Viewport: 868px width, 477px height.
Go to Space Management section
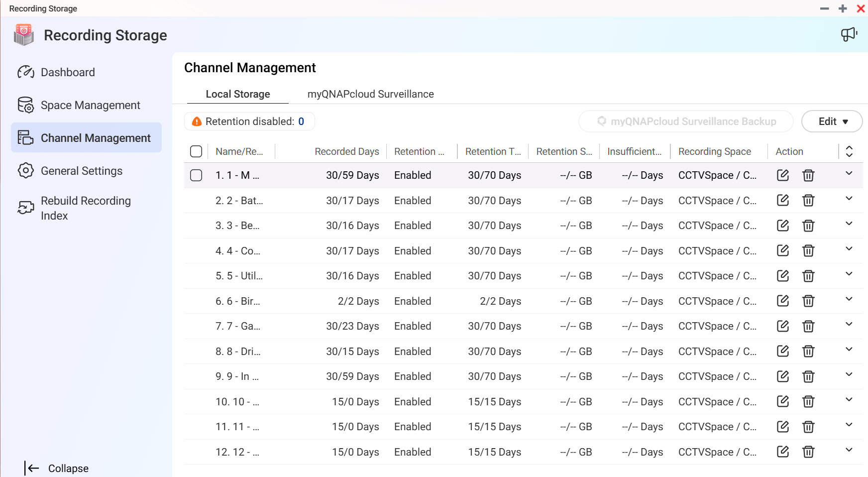(x=87, y=105)
